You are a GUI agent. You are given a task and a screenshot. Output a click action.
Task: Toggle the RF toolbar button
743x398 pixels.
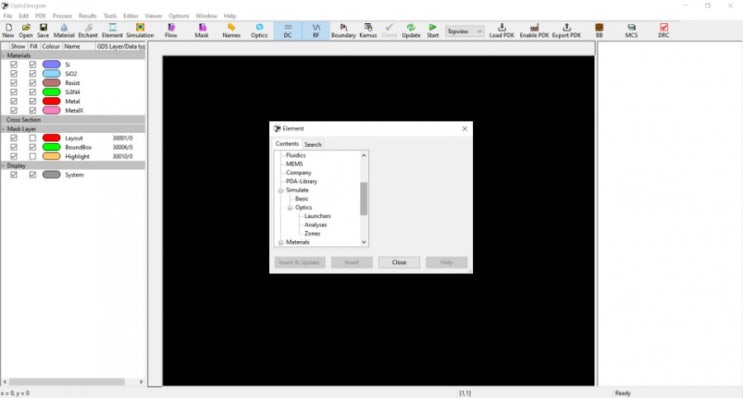316,30
